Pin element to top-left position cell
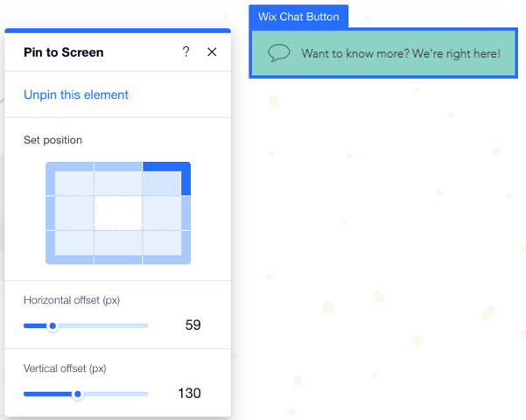Viewport: 526px width, 420px height. coord(70,178)
